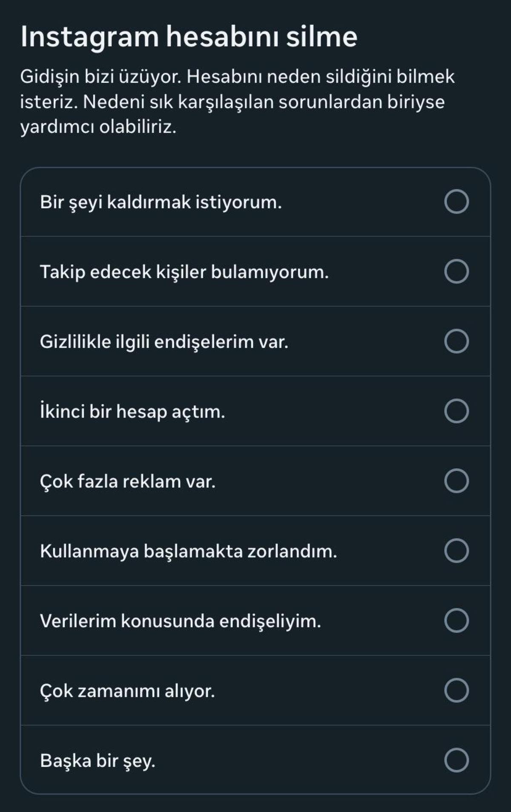Screen dimensions: 511x812
Task: Tap the 'Kullanmaya başlamakta zorlandım.' label text
Action: tap(188, 551)
